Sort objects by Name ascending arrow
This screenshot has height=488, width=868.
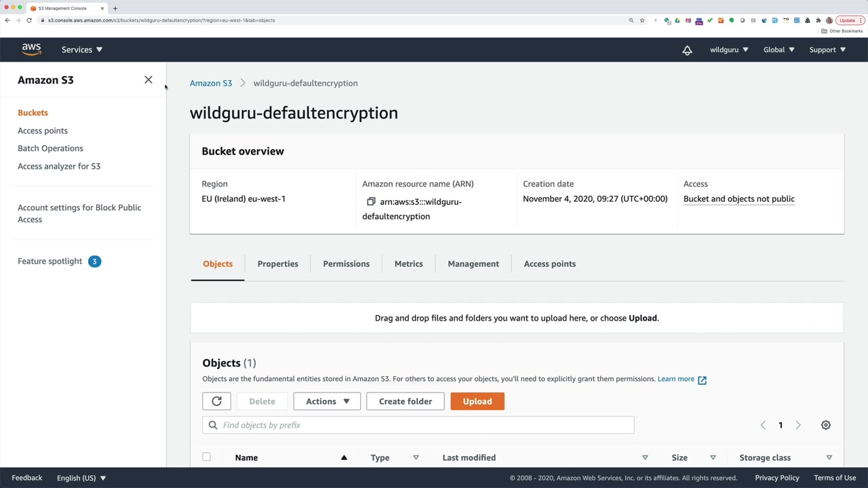[344, 457]
